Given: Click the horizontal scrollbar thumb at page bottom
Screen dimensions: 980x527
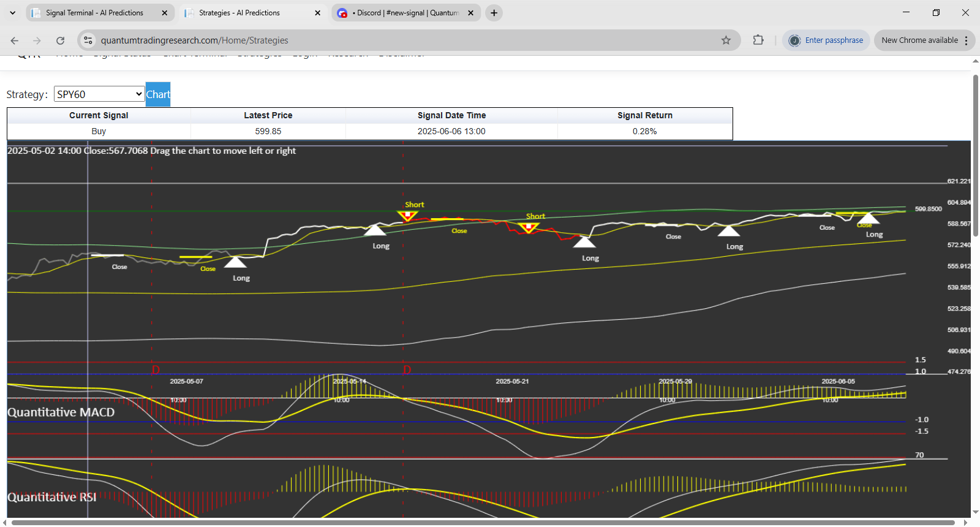Looking at the screenshot, I should click(483, 523).
